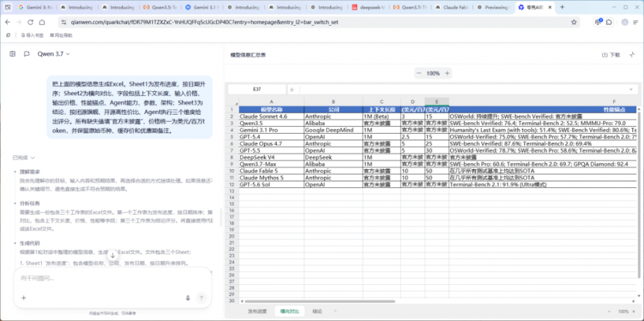The image size is (644, 321).
Task: Expand the formula bar chevron
Action: [x=631, y=89]
